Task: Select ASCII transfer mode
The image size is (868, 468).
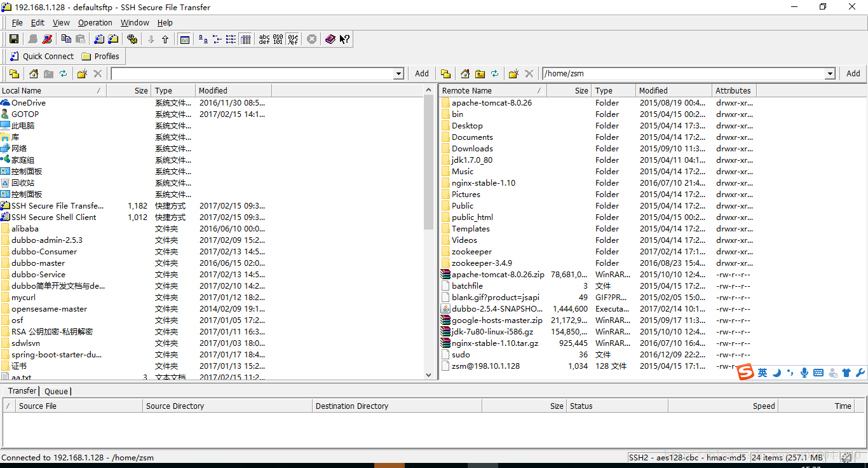Action: [x=264, y=39]
